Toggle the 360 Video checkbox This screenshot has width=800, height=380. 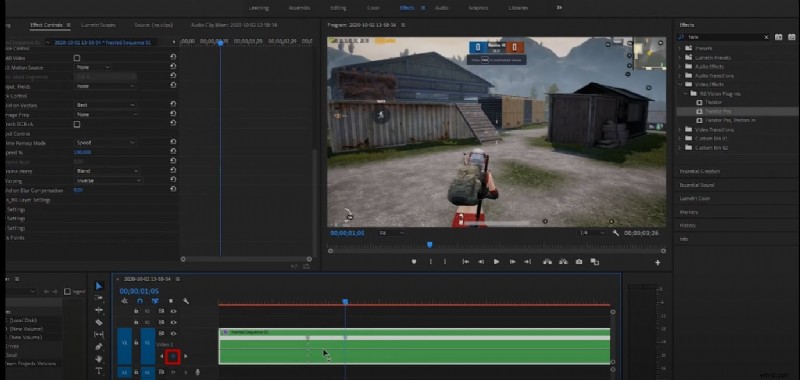click(x=77, y=58)
